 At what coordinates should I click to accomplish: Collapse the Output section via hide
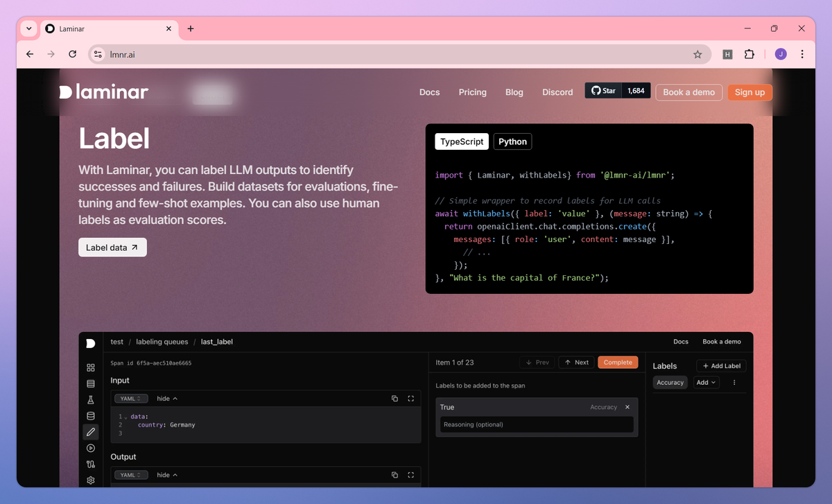[167, 475]
